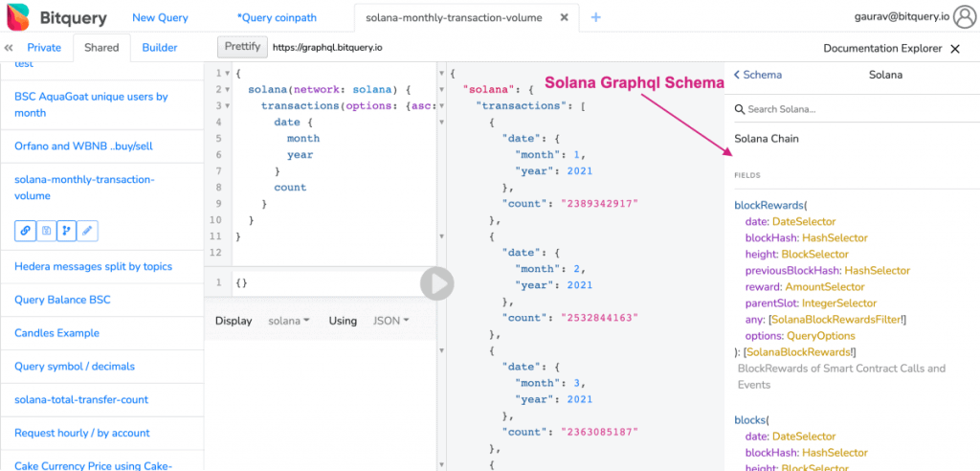Image resolution: width=980 pixels, height=471 pixels.
Task: Collapse the "transactions" array in results
Action: tap(442, 105)
